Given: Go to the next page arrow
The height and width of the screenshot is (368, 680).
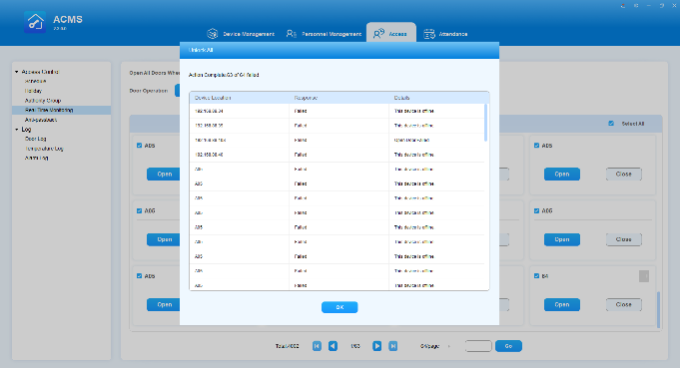Looking at the screenshot, I should (x=377, y=346).
